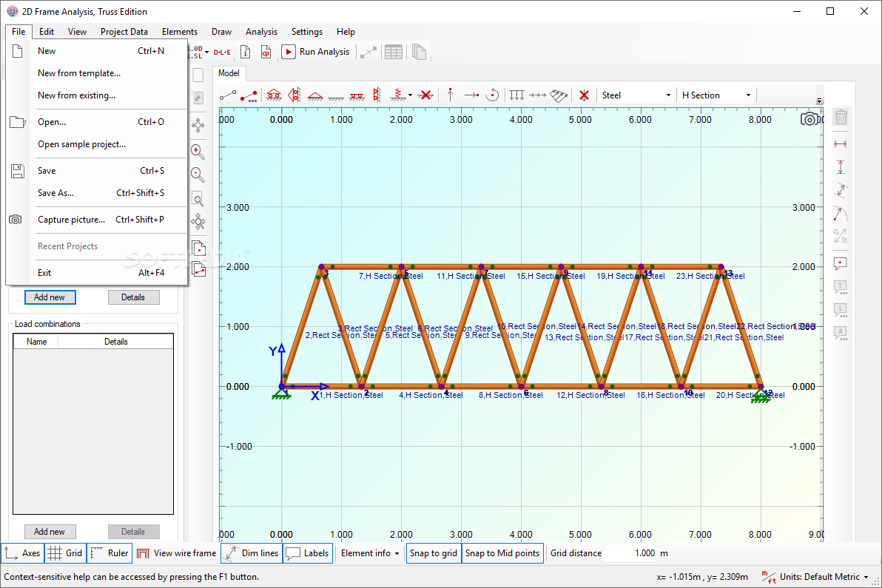Select the draw member line tool
This screenshot has height=588, width=882.
point(228,95)
